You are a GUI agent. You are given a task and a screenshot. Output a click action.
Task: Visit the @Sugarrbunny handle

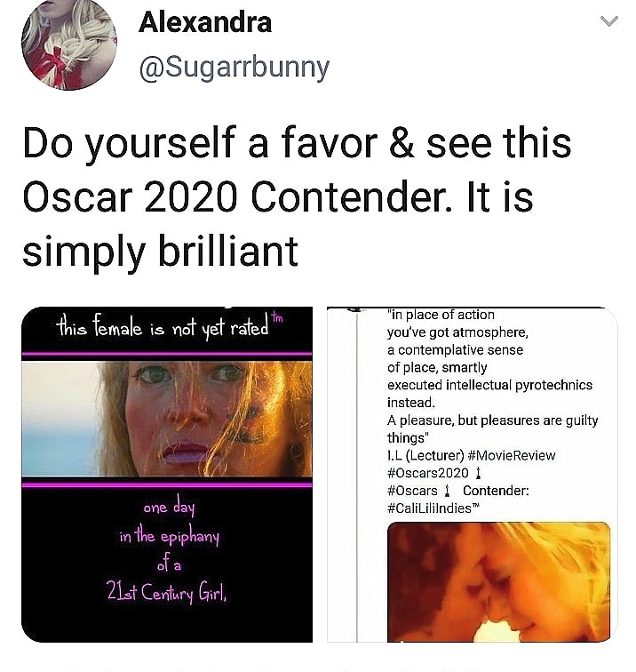(x=235, y=68)
